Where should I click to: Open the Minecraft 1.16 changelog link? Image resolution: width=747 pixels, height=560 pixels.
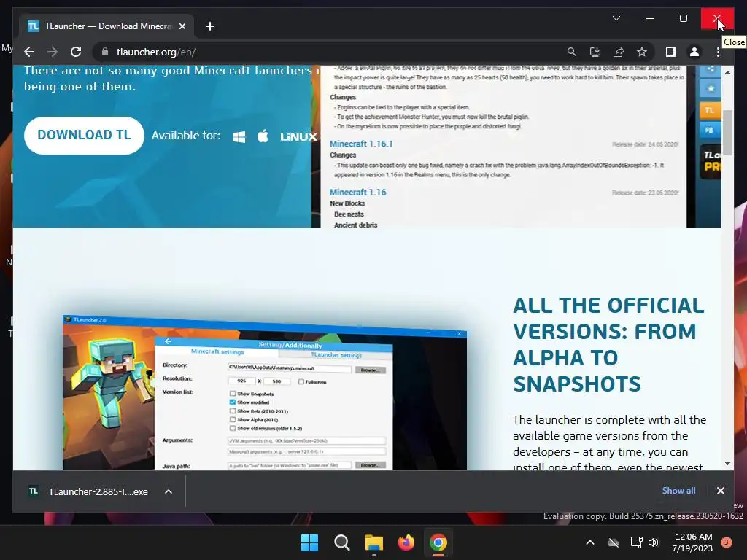click(x=357, y=192)
